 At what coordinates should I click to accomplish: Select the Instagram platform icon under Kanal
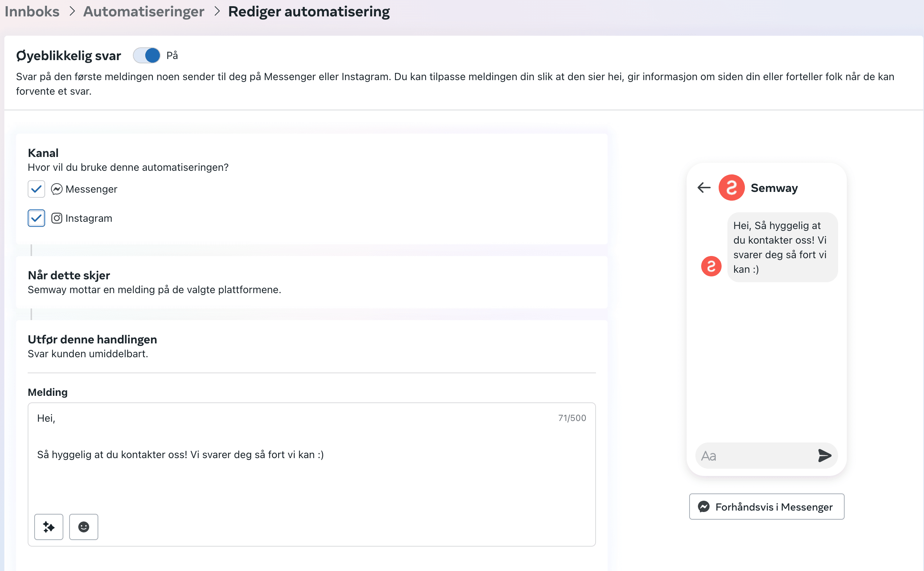point(57,218)
